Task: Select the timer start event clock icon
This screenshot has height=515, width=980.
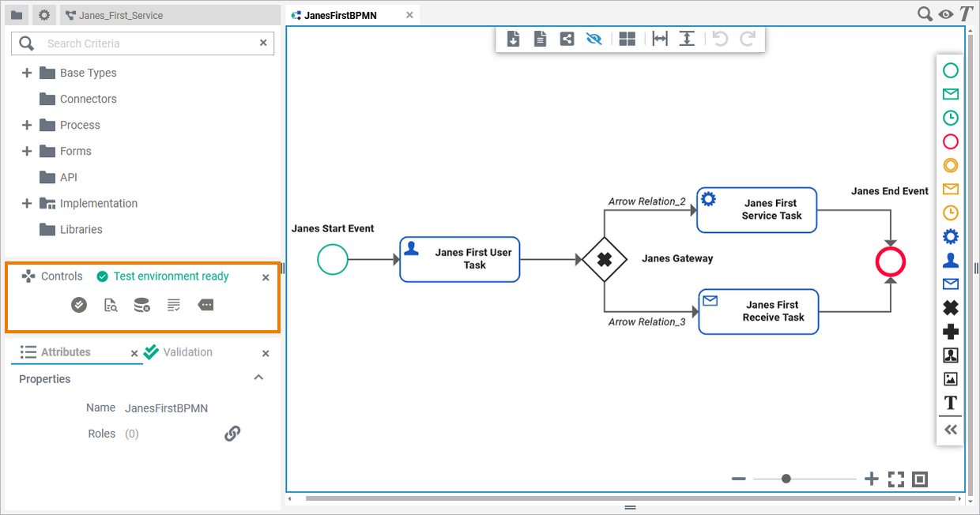Action: pos(951,118)
